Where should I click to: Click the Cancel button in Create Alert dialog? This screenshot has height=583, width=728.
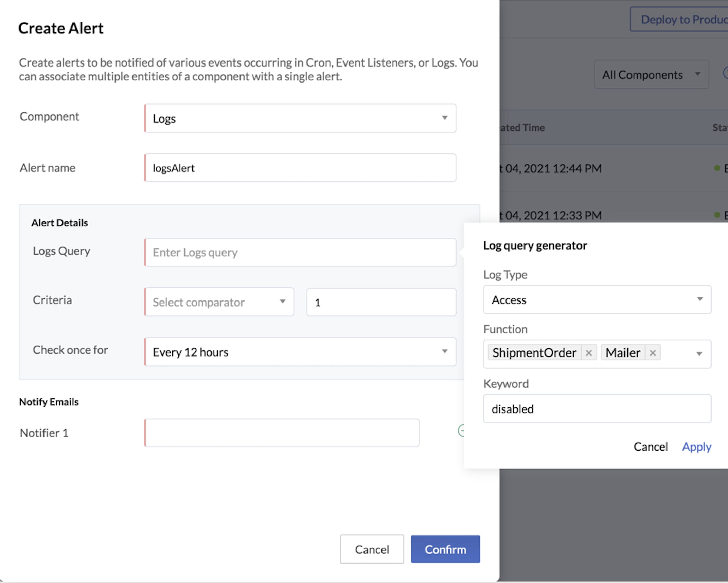click(371, 550)
